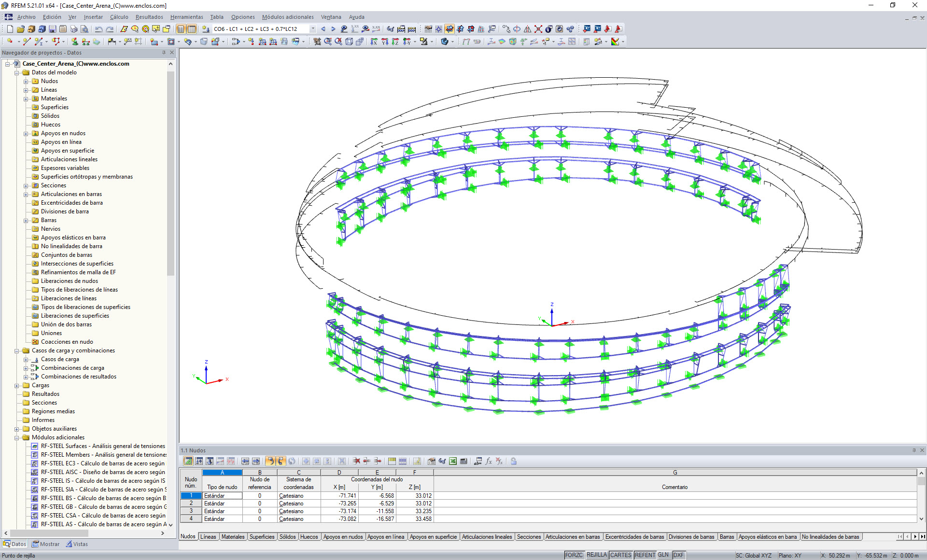
Task: Click cell X coordinate of node 3
Action: point(339,511)
